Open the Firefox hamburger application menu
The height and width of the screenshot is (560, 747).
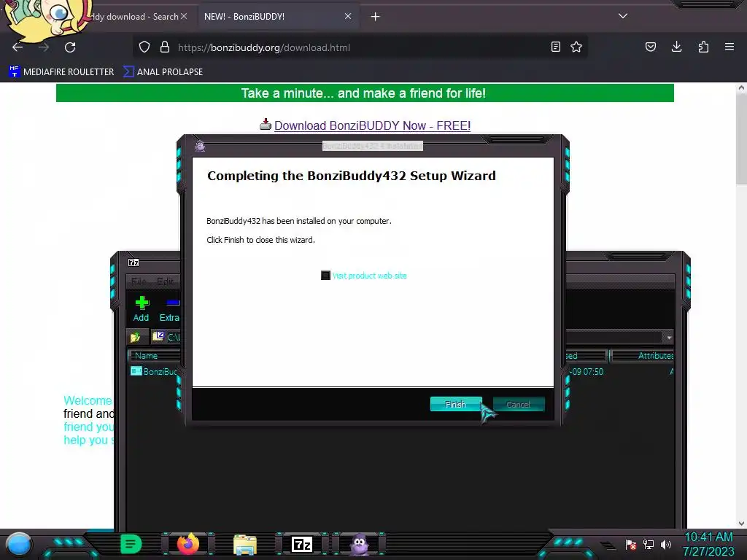pos(729,47)
